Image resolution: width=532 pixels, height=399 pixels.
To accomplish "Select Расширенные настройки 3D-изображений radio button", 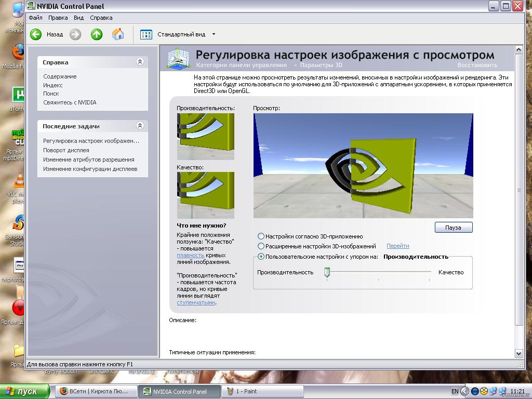I will pyautogui.click(x=261, y=246).
